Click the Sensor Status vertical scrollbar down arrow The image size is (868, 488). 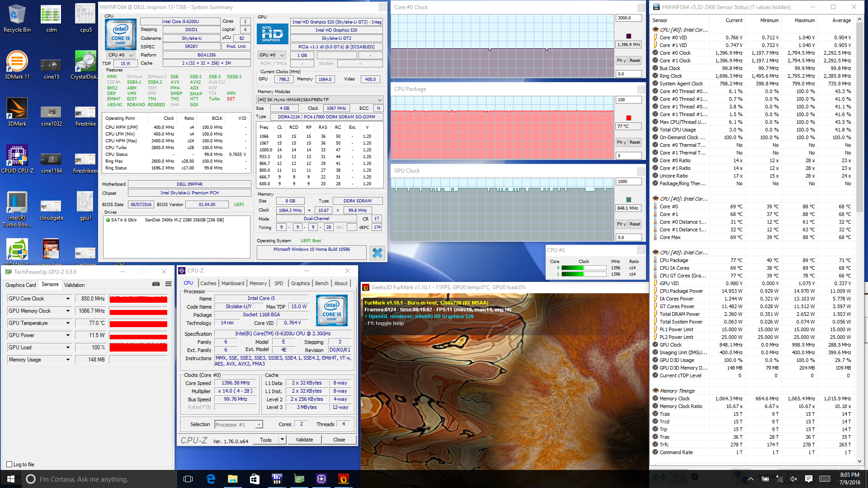click(859, 461)
